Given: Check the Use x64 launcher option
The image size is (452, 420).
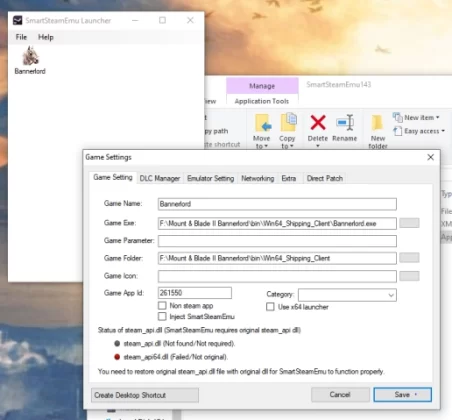Looking at the screenshot, I should click(270, 307).
